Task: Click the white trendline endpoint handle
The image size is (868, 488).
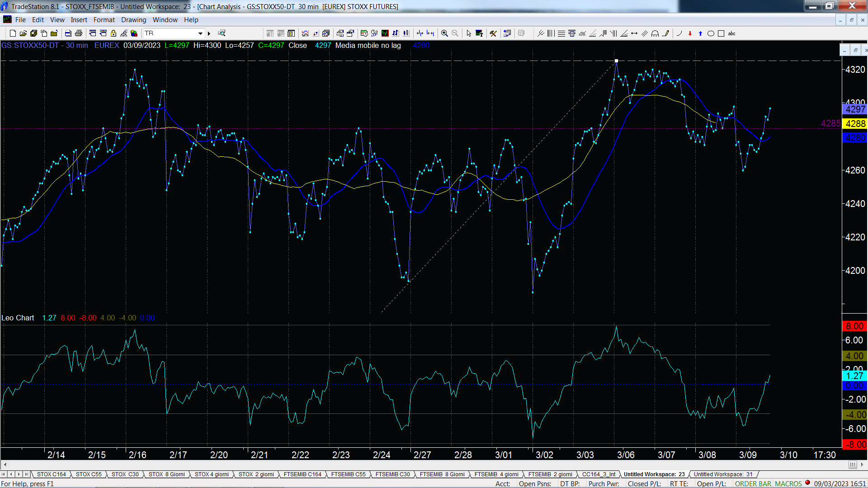Action: [x=616, y=61]
